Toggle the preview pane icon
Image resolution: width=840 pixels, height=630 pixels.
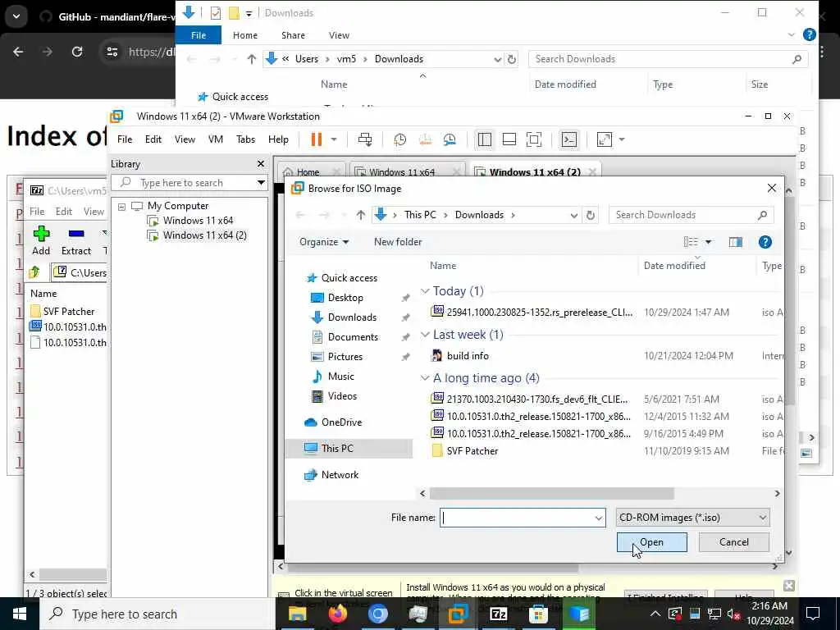coord(736,242)
